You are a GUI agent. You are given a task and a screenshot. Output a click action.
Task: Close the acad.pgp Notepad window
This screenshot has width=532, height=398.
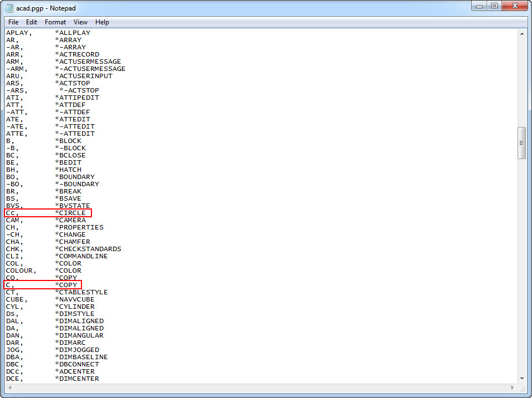[515, 6]
